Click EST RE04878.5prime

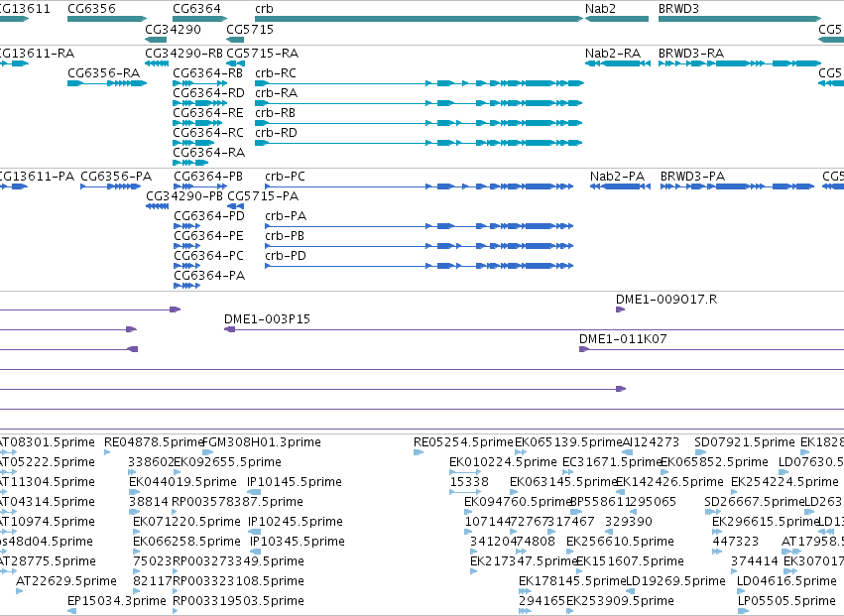[x=154, y=442]
